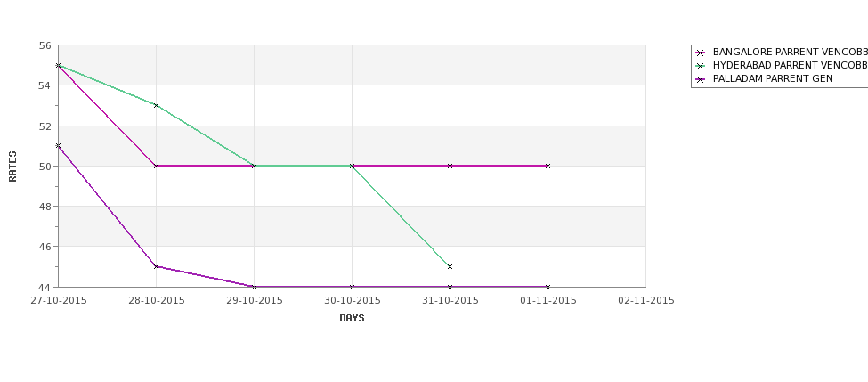Click Palladam's data point on 28-10-2015
The height and width of the screenshot is (382, 868).
pos(156,266)
